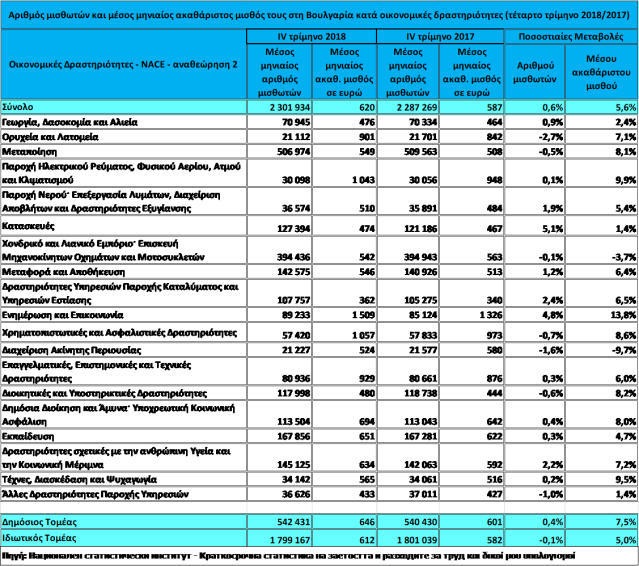
Task: Select the 'IV τρίμηνο 2018' column header
Action: 311,36
